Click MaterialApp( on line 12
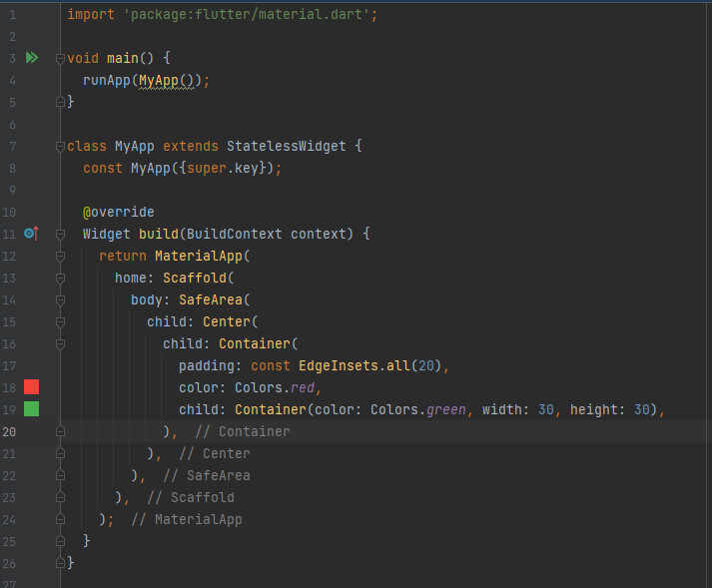This screenshot has width=712, height=588. point(203,257)
